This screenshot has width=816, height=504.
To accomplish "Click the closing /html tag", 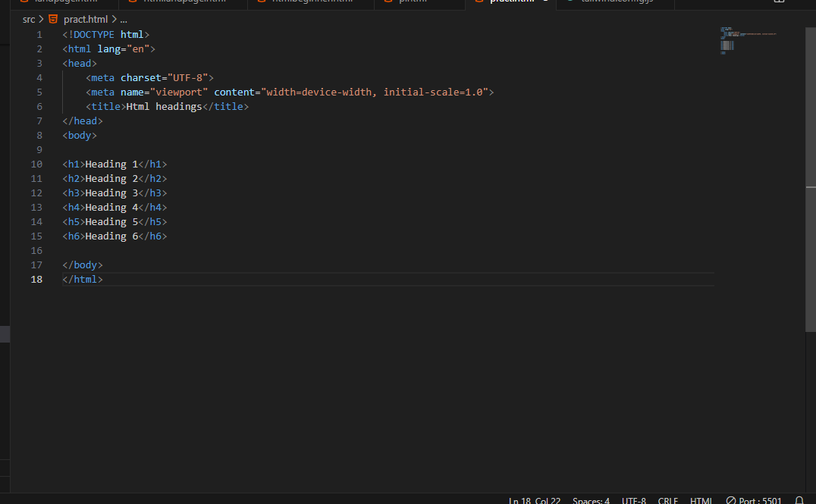I will point(82,280).
